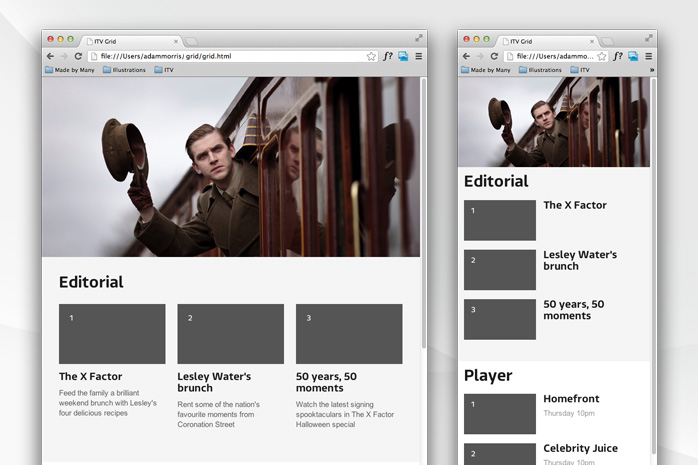Click the blue screen extension icon in the right window
This screenshot has width=698, height=465.
click(633, 56)
